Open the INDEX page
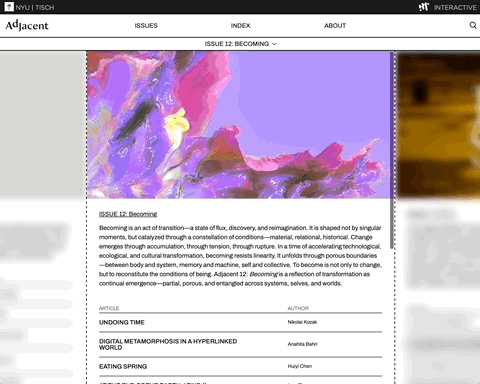 [240, 26]
